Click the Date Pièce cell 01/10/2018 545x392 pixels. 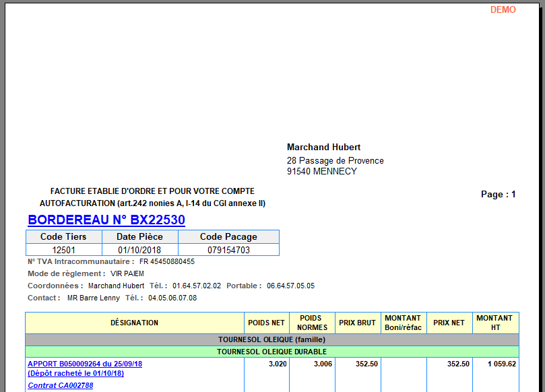140,250
